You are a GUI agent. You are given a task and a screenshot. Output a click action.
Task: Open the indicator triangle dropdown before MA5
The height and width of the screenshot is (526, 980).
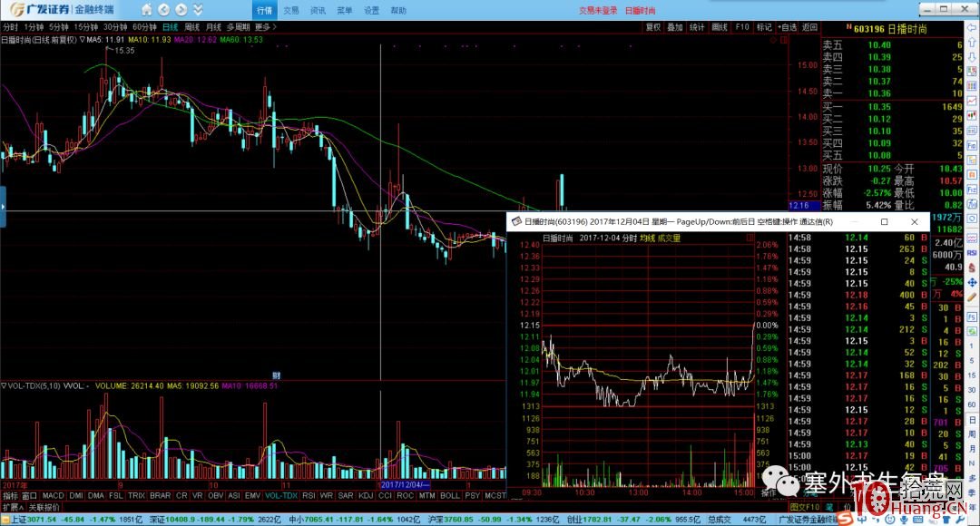(x=83, y=39)
